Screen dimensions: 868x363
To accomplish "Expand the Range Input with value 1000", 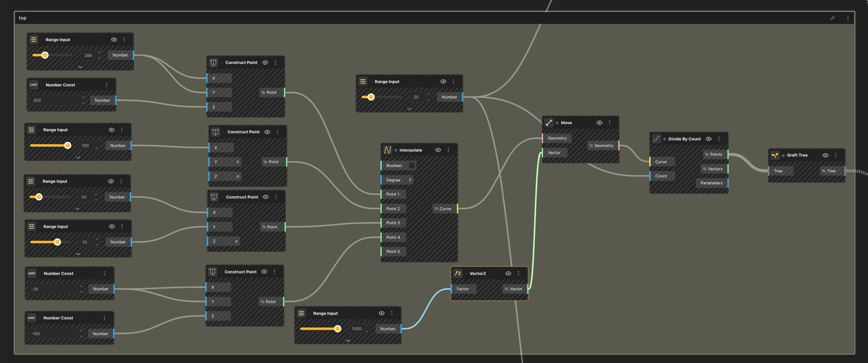I will click(348, 341).
